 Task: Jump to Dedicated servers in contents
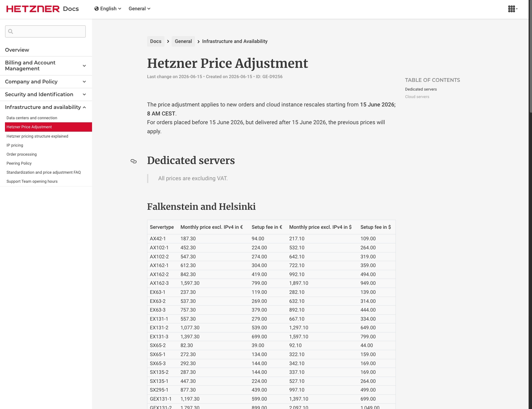pos(421,89)
